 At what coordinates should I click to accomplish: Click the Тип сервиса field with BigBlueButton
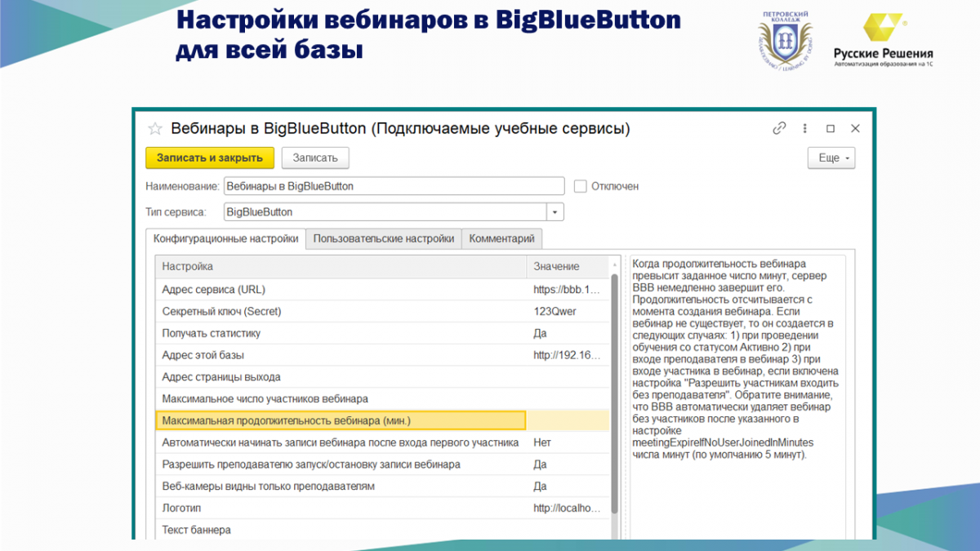click(x=385, y=212)
